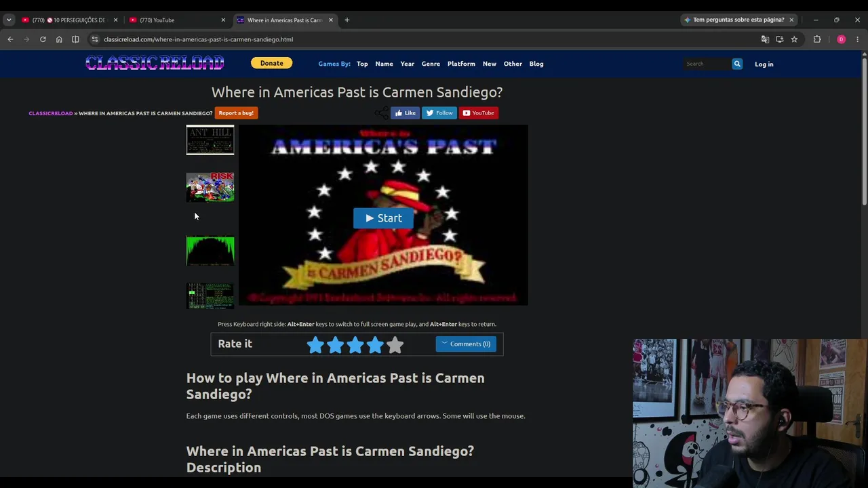Close the "(770) YouTube" tab
Image resolution: width=868 pixels, height=488 pixels.
point(223,20)
